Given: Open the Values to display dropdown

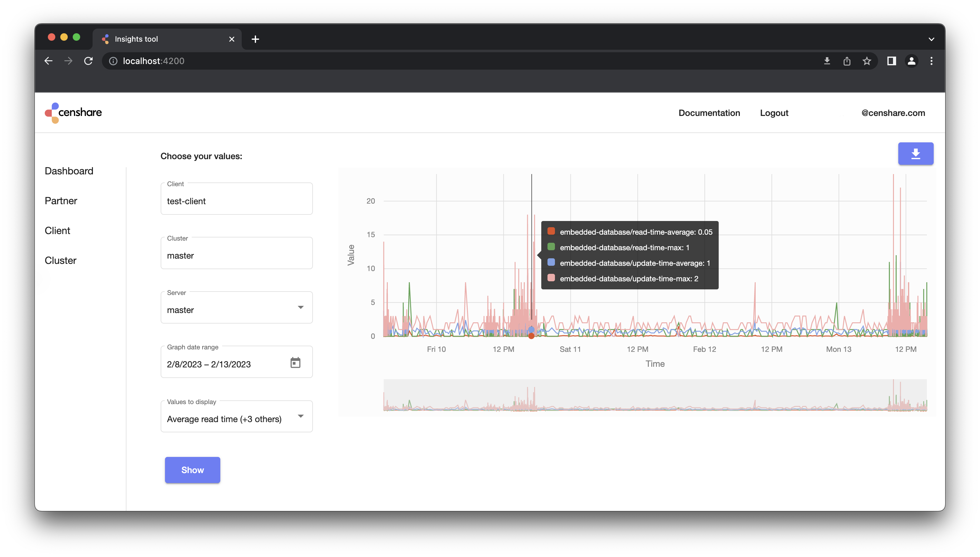Looking at the screenshot, I should point(300,416).
